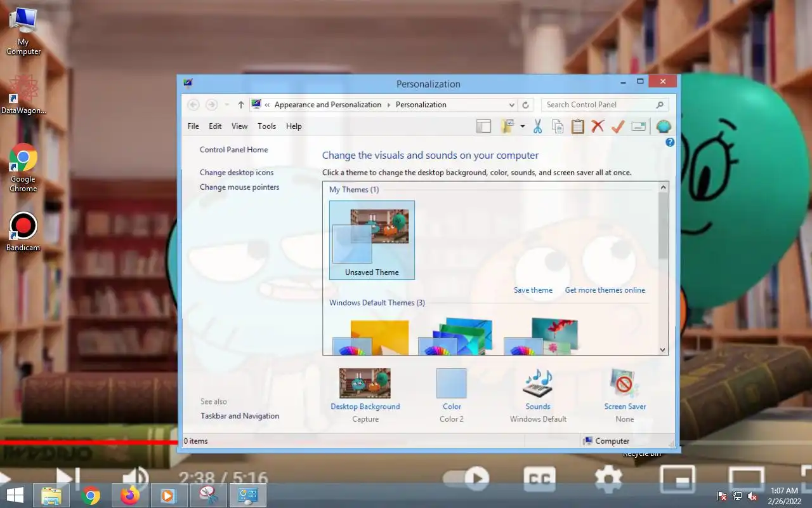This screenshot has width=812, height=508.
Task: Open the media player taskbar icon
Action: pos(168,495)
